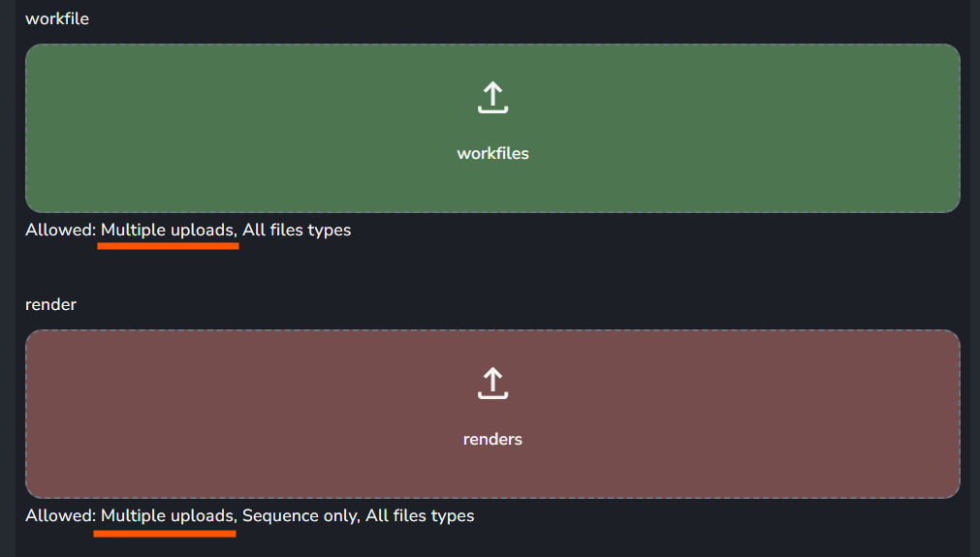Click underlined Multiple uploads text below renders
The height and width of the screenshot is (557, 980).
pyautogui.click(x=169, y=515)
